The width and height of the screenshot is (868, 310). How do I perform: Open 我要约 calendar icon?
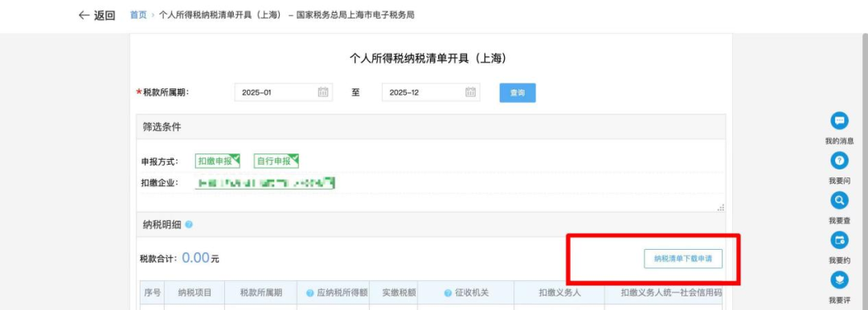coord(839,240)
